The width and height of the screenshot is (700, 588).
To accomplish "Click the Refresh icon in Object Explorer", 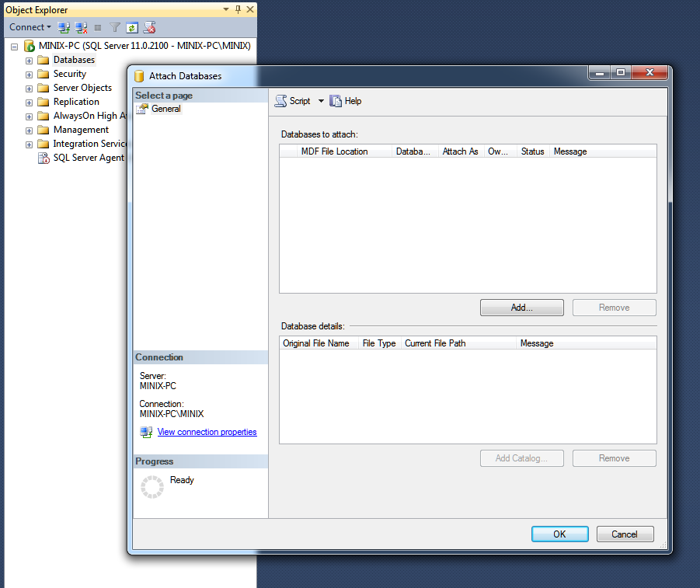I will pyautogui.click(x=132, y=27).
